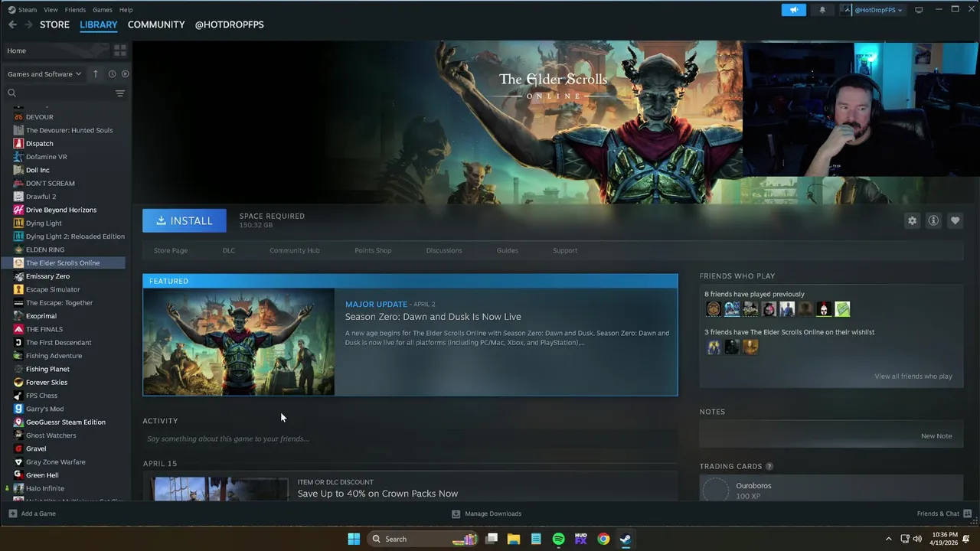Select Gray Zone Warfare in the library
This screenshot has width=980, height=551.
click(x=56, y=462)
